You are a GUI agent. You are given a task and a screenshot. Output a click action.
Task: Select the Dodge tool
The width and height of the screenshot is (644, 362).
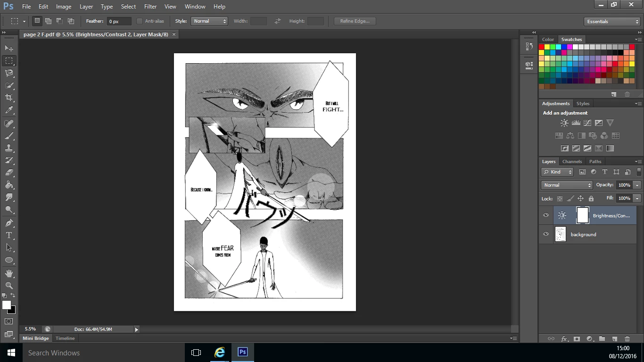[9, 209]
